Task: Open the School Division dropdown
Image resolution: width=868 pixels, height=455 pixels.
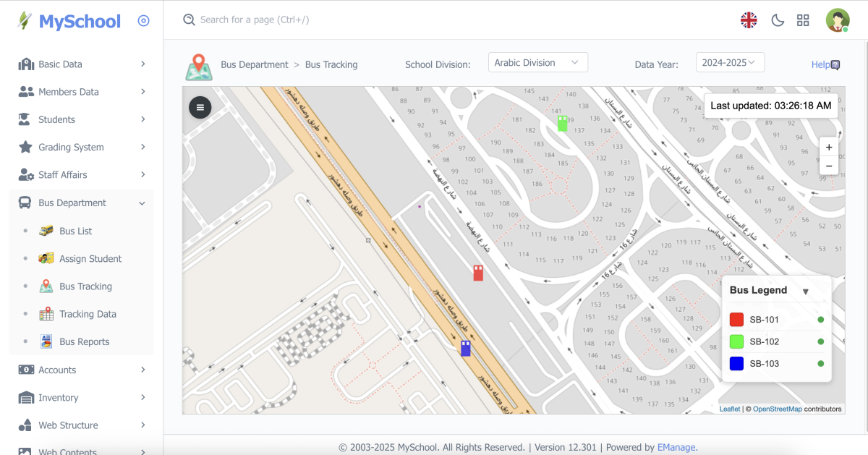Action: tap(538, 63)
